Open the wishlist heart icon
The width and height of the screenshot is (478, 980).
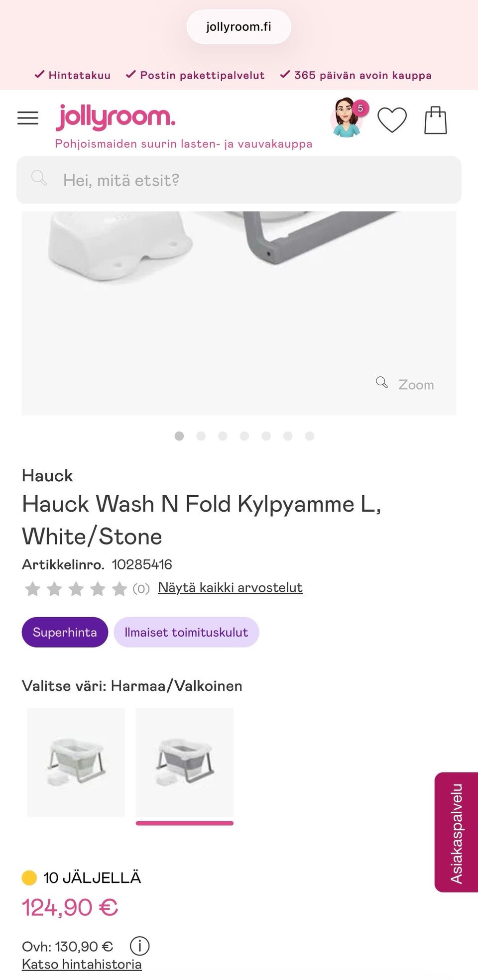[x=392, y=120]
